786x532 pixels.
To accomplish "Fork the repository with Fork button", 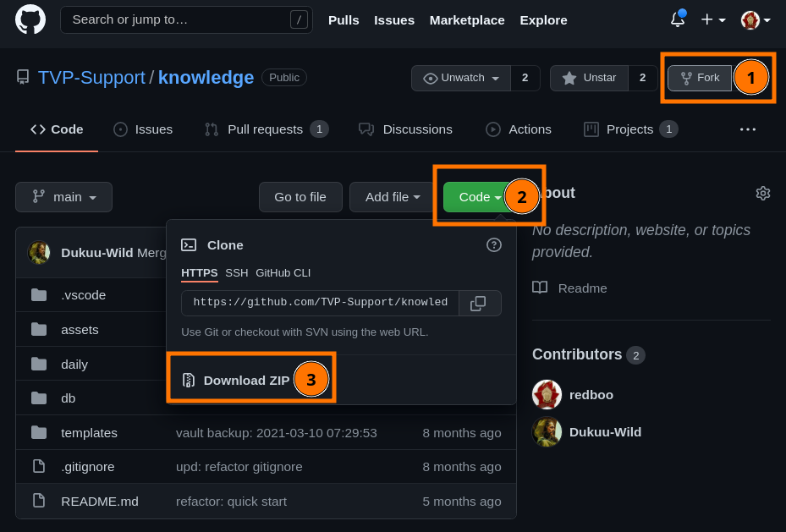I will 700,78.
